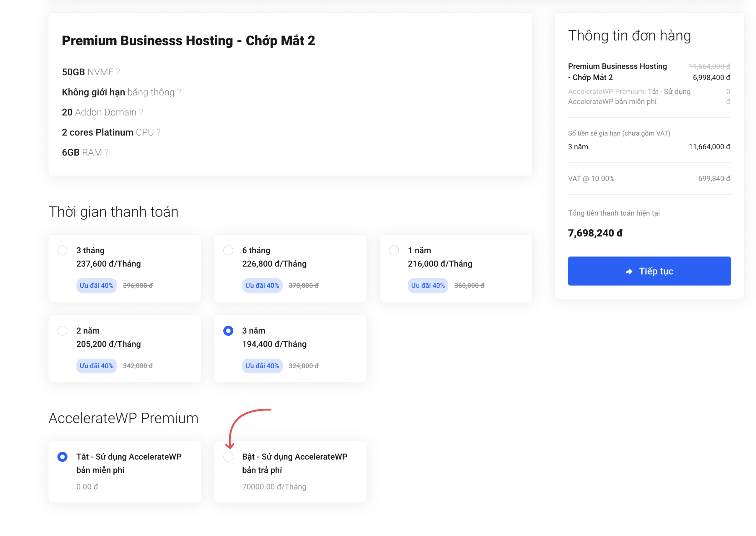
Task: Click the Ưu đãi 40% badge on 3 tháng
Action: tap(96, 285)
